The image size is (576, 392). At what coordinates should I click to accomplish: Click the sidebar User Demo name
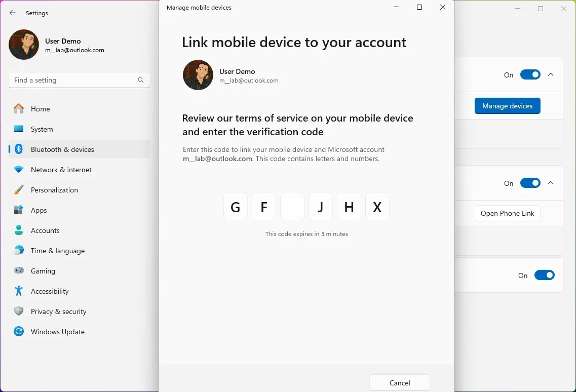click(63, 41)
